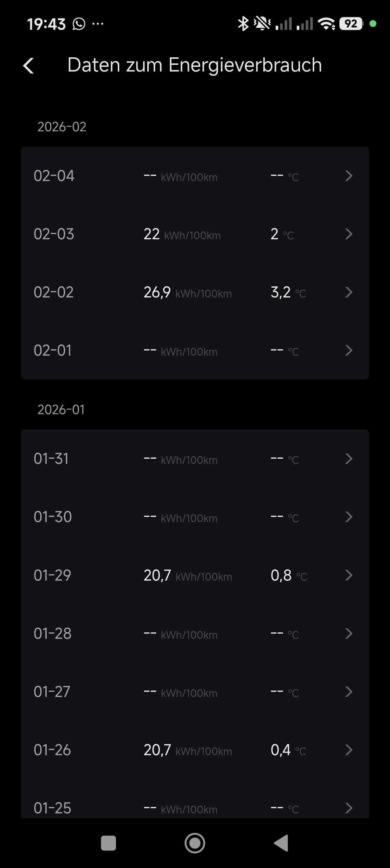
Task: Tap the Wi-Fi status icon
Action: click(x=326, y=24)
